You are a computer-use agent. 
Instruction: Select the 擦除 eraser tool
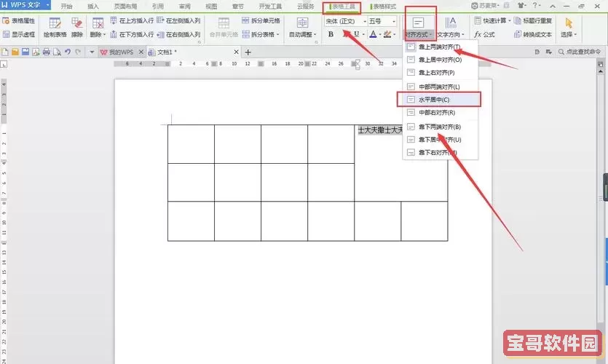click(77, 28)
